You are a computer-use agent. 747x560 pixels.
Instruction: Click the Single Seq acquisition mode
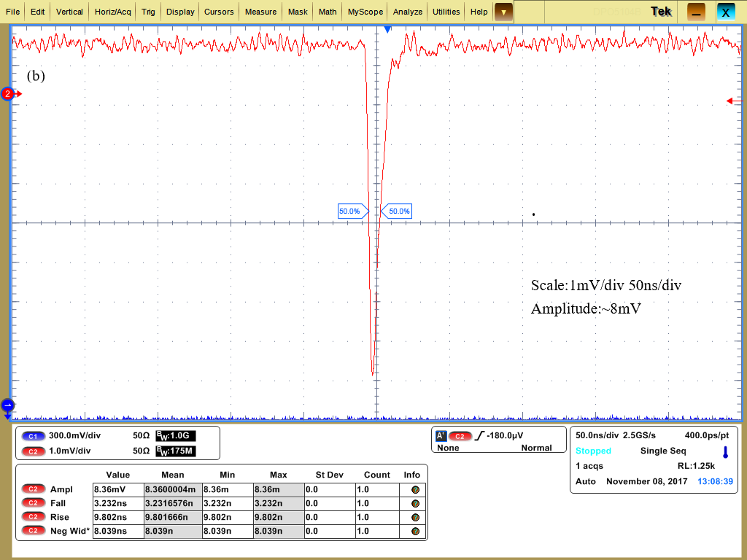pyautogui.click(x=663, y=451)
